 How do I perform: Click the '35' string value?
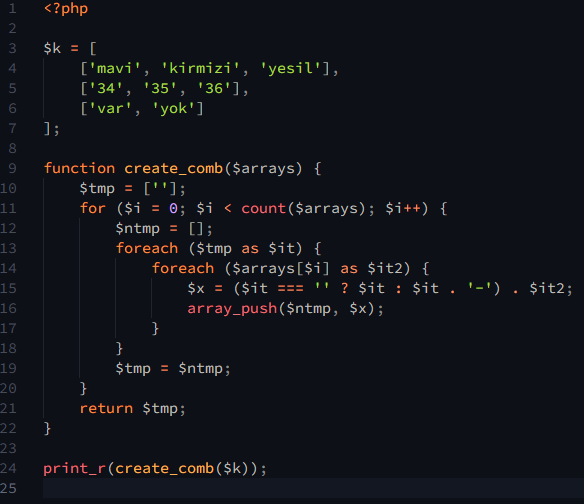click(160, 89)
